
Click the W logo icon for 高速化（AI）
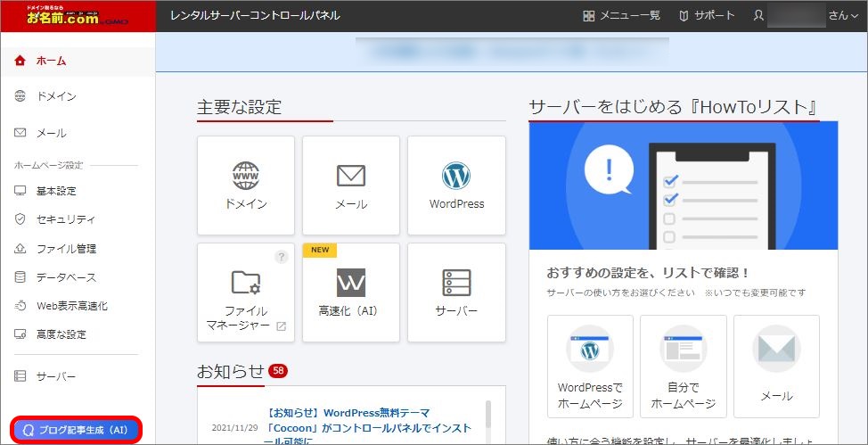point(351,283)
